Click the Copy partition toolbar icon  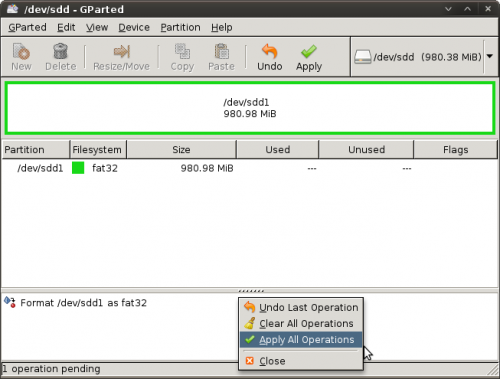(x=182, y=51)
